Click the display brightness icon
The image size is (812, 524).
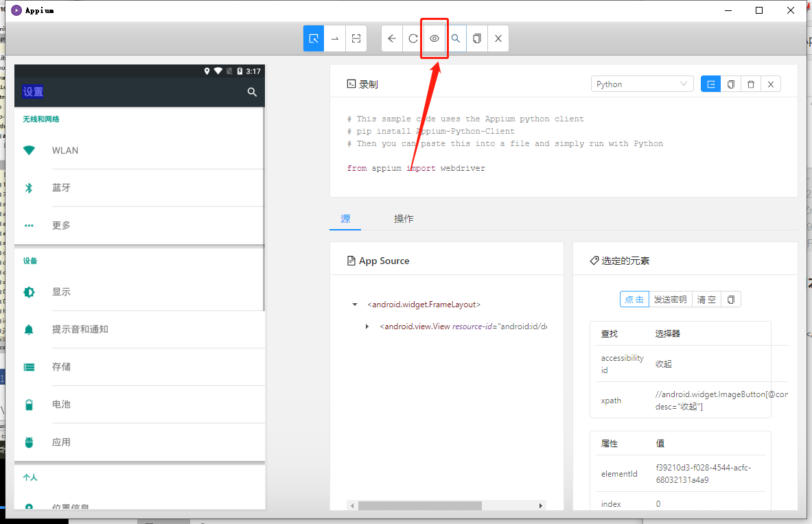tap(29, 291)
